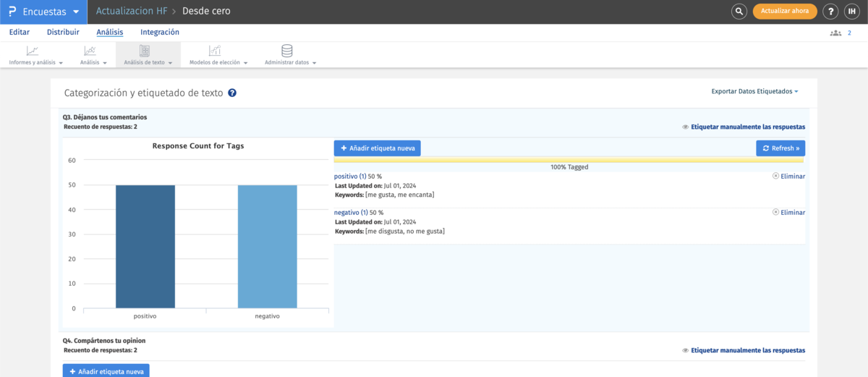Open the Exportar Datos Etiquetados dropdown

tap(754, 92)
